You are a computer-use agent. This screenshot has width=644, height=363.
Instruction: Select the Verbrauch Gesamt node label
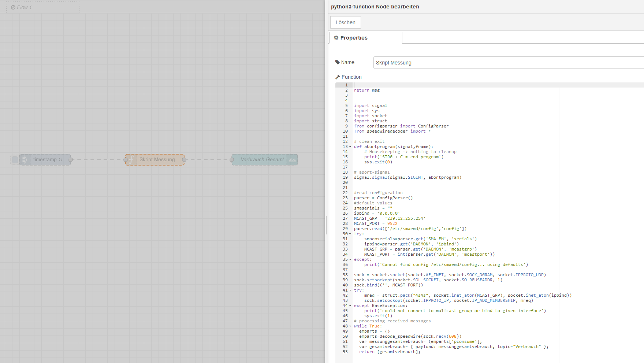coord(262,160)
